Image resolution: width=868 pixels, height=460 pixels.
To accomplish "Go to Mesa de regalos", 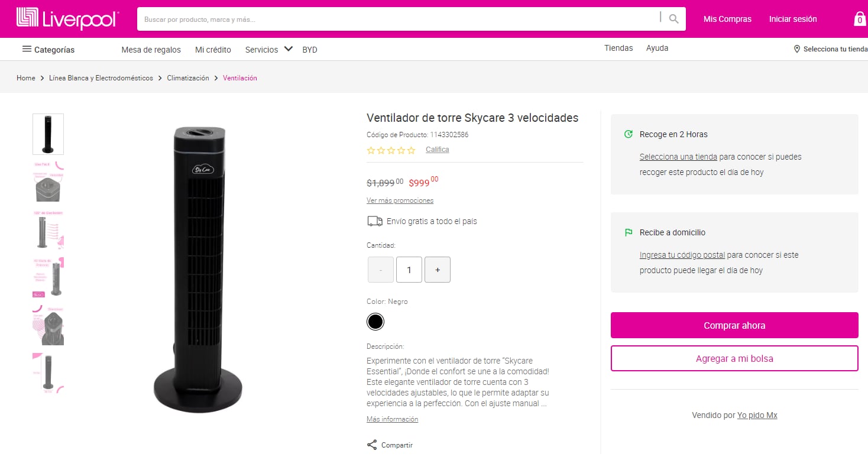I will (x=151, y=50).
